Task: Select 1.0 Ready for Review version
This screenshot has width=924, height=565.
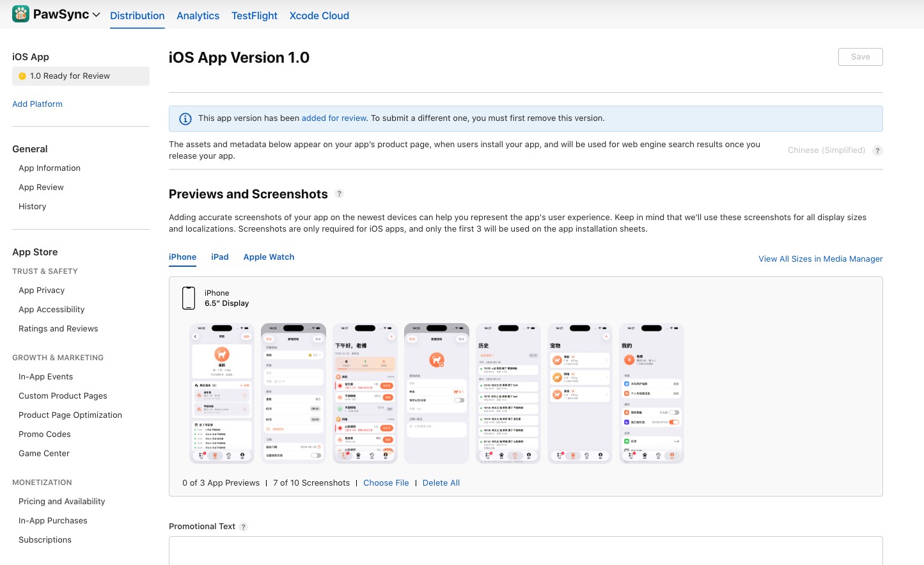Action: 81,76
